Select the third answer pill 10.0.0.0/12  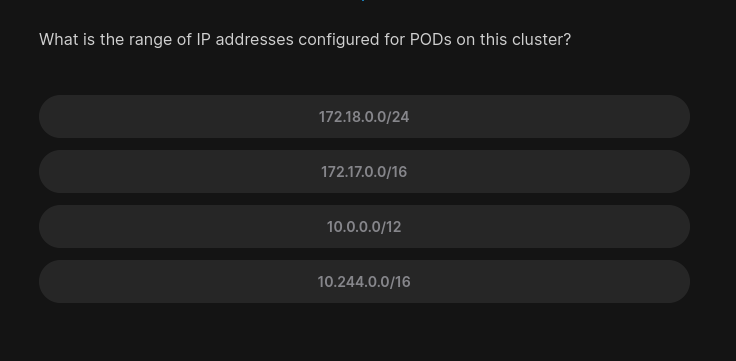364,226
